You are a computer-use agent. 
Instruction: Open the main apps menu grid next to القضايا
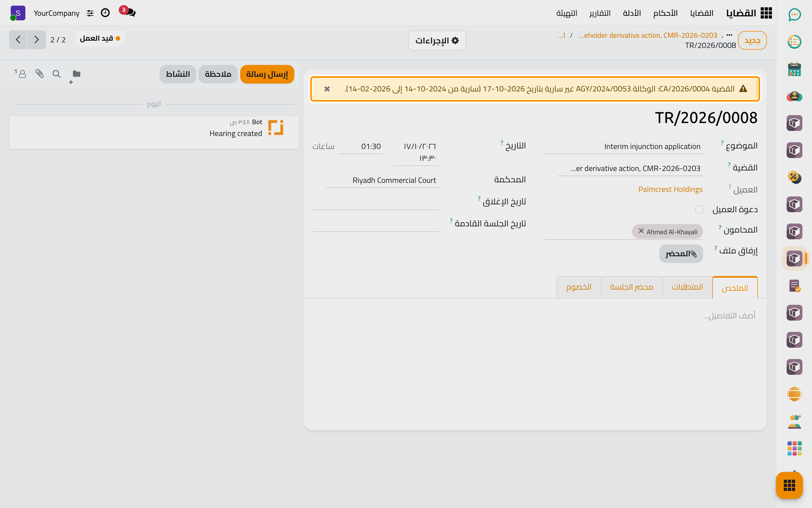pyautogui.click(x=766, y=13)
